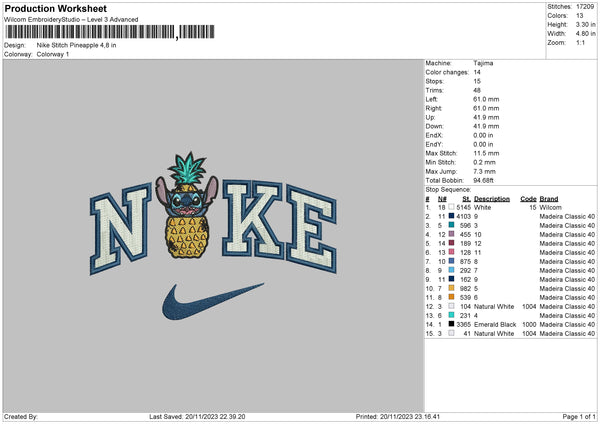Click the Natural White swatch with 104 stitches

pos(452,306)
